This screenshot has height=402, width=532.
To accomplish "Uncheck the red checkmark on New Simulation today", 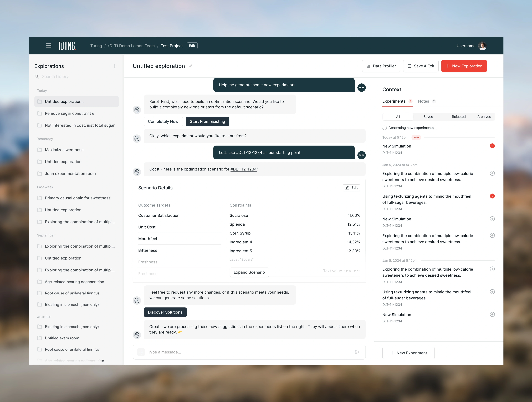I will (492, 146).
